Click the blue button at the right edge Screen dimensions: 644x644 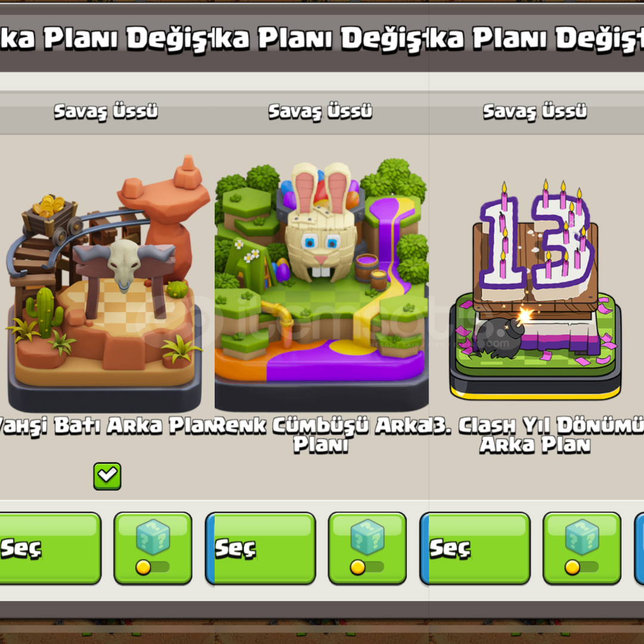point(639,548)
